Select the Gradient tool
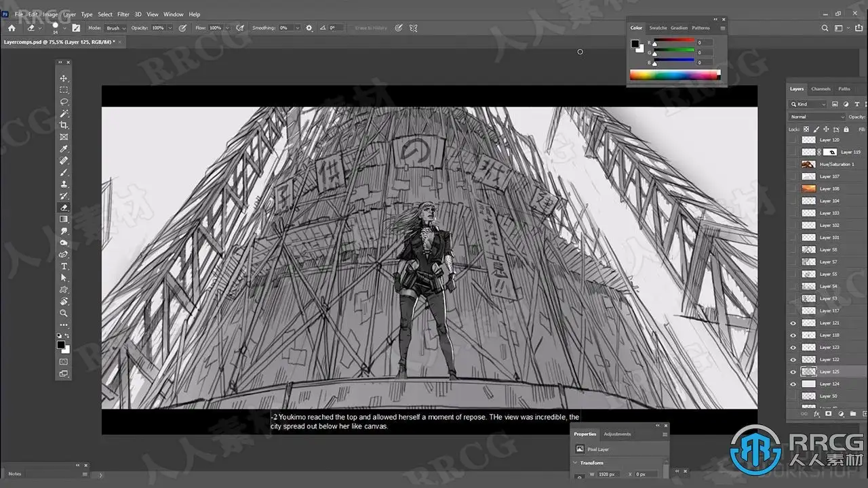The width and height of the screenshot is (868, 488). (64, 219)
